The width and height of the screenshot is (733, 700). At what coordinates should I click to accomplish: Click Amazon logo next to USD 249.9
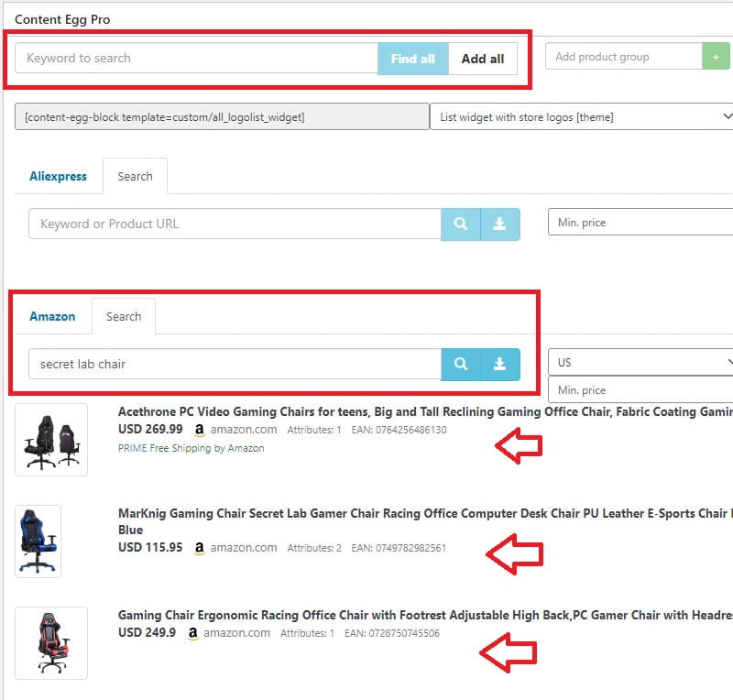point(192,633)
